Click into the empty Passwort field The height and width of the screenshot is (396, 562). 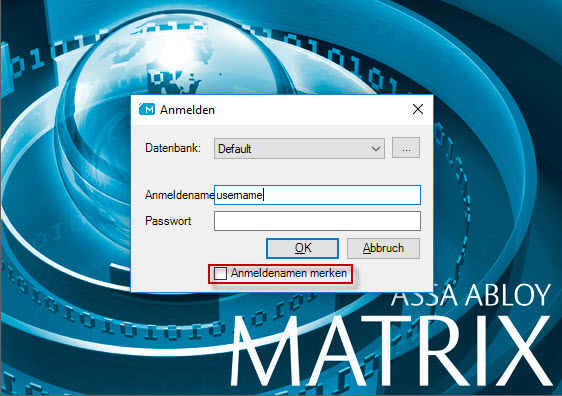click(317, 221)
